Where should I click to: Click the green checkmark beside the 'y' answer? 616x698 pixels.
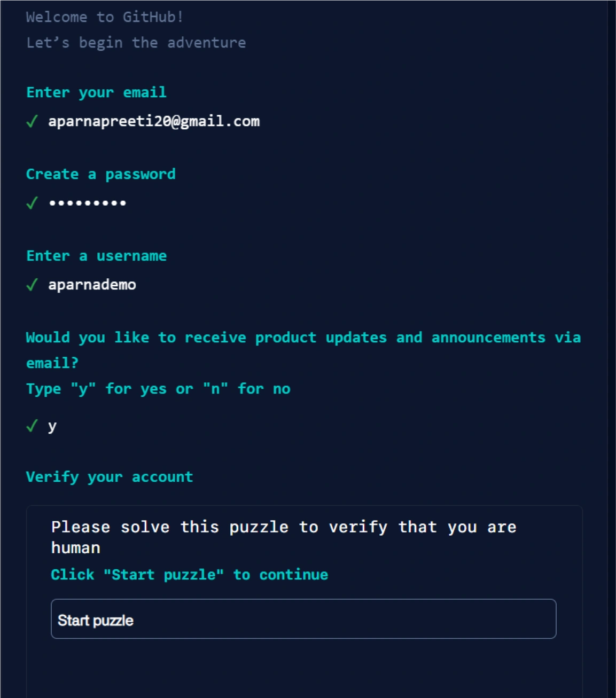(x=32, y=426)
